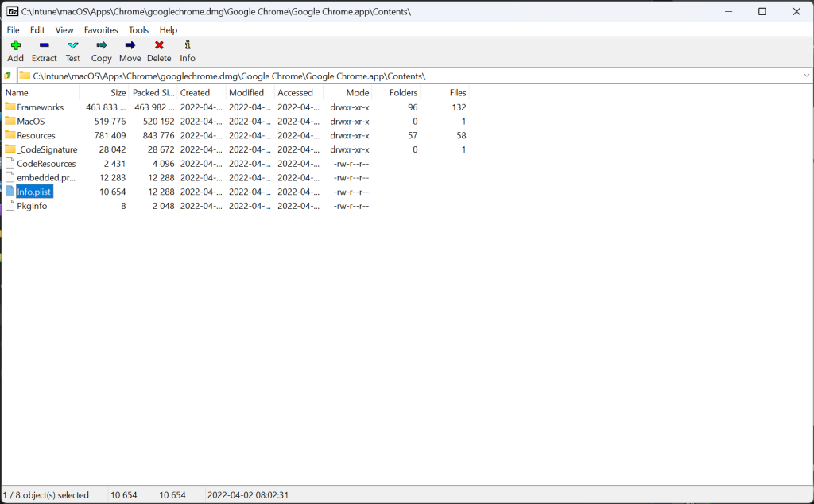Sort by the Packed Size column header
Screen dimensions: 814x504
153,93
